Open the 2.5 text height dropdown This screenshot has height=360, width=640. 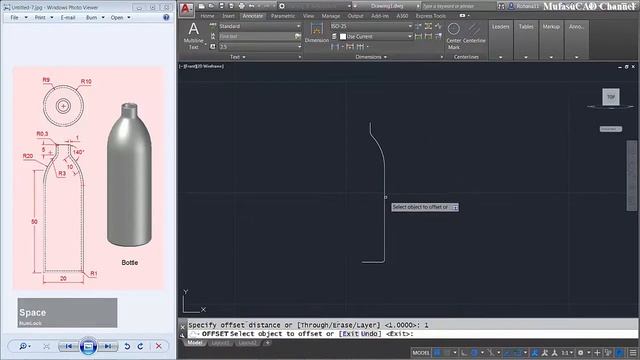coord(260,47)
